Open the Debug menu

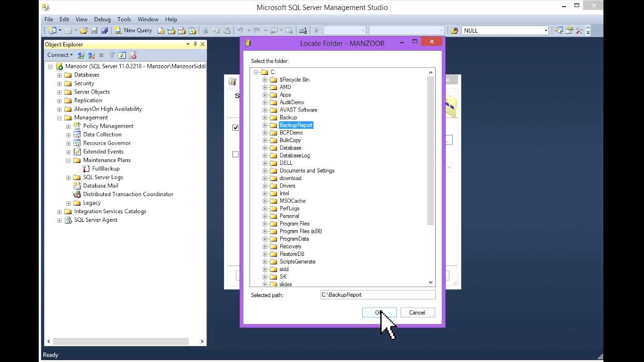click(102, 19)
